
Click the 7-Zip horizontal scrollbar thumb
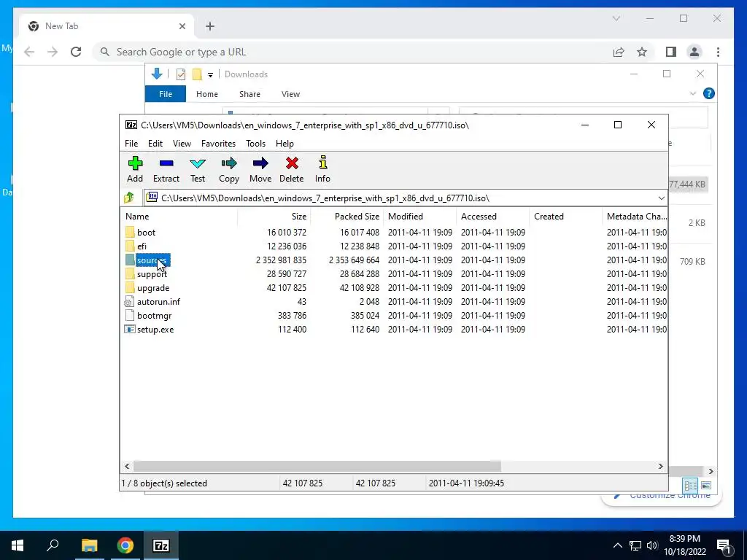[317, 466]
